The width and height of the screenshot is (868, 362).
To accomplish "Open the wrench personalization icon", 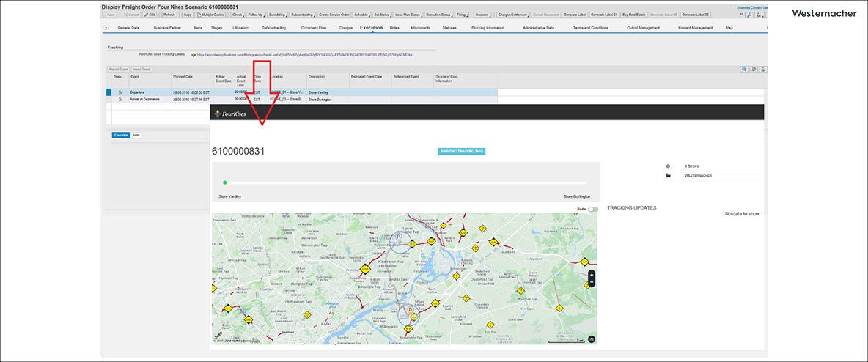I will (x=749, y=15).
